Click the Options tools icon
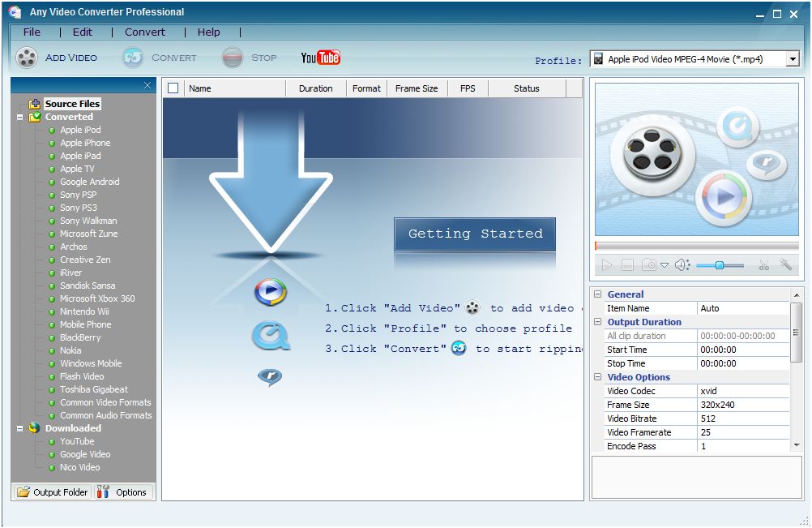The width and height of the screenshot is (812, 528). click(x=103, y=492)
